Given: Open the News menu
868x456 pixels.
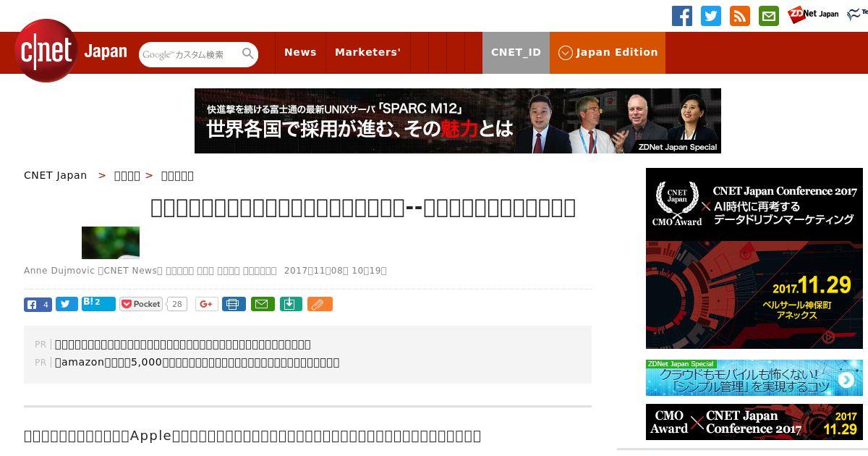Looking at the screenshot, I should coord(300,52).
